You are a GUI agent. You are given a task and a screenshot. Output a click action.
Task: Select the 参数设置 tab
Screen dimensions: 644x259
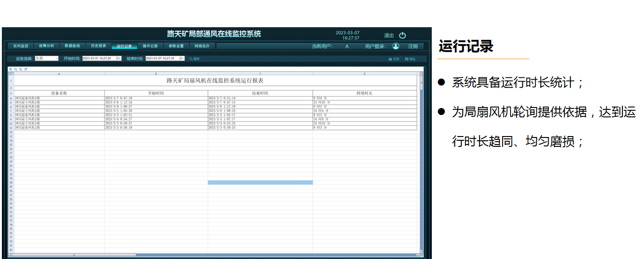pyautogui.click(x=176, y=46)
